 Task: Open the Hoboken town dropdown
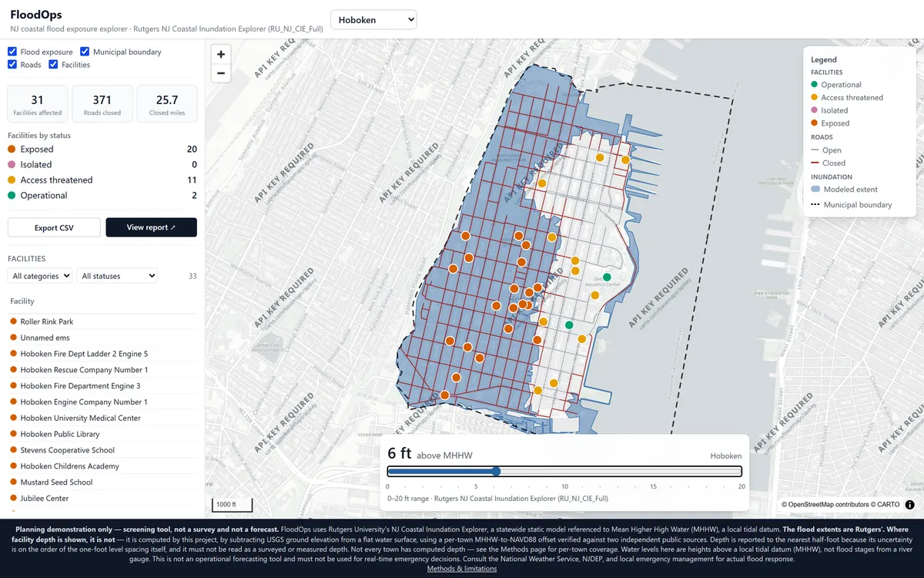click(373, 19)
